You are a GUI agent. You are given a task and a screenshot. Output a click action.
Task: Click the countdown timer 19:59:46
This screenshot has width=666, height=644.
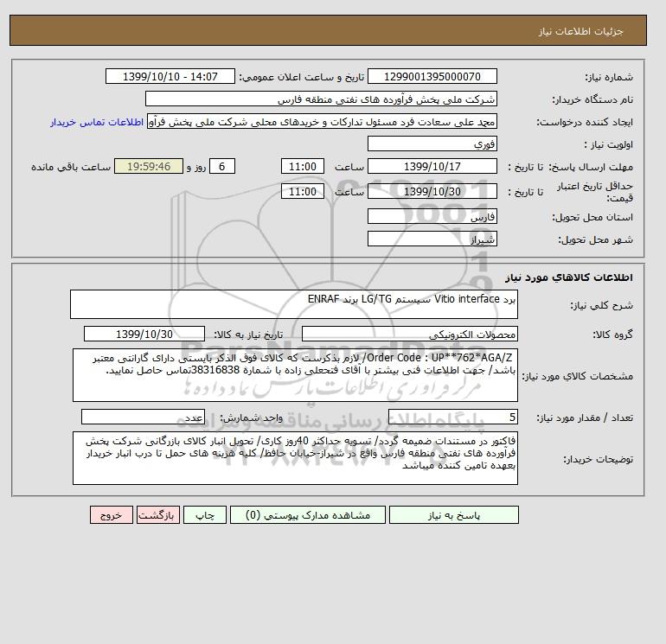(x=149, y=167)
